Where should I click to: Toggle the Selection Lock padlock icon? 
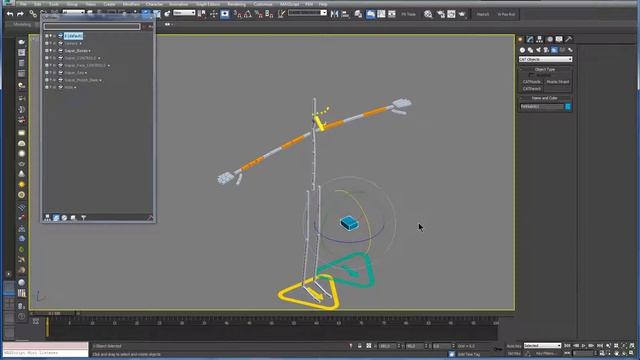coord(360,346)
